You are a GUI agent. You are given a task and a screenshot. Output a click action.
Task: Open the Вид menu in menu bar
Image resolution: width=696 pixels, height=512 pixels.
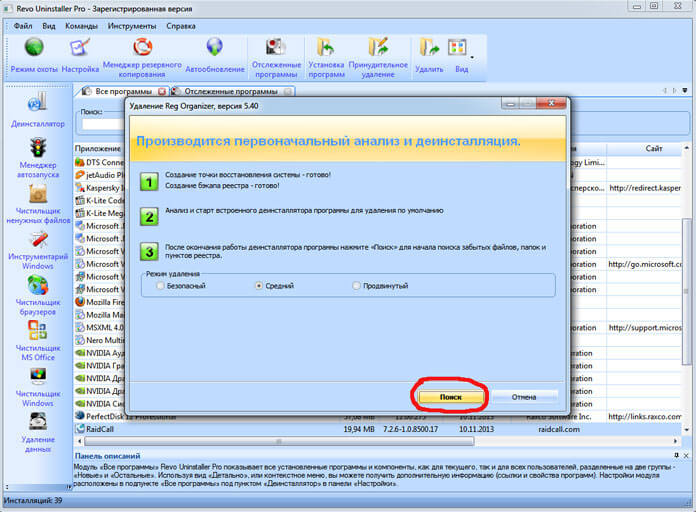[49, 26]
